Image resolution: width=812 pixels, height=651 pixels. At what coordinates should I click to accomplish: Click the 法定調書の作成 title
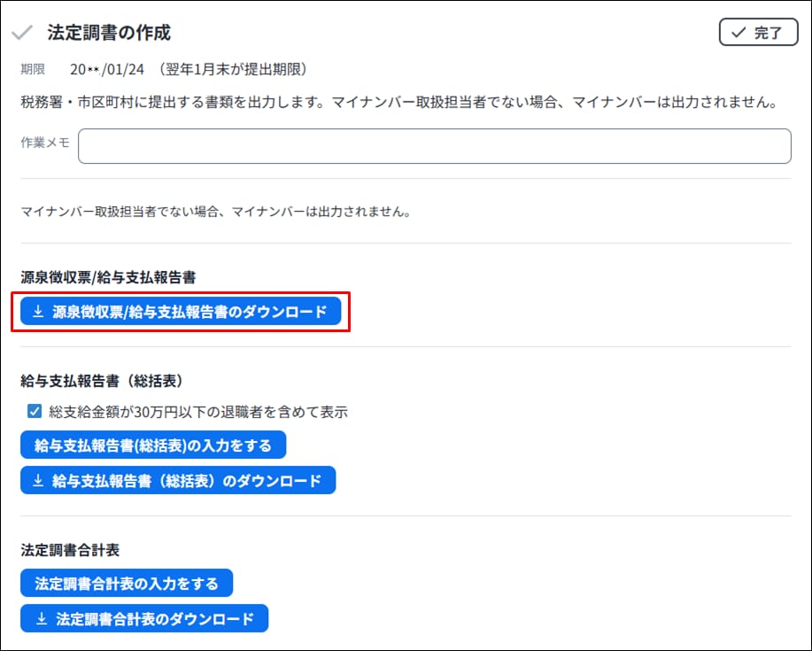109,33
